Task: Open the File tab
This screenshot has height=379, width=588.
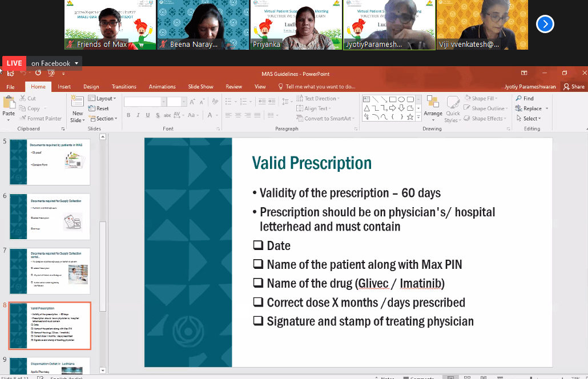Action: [10, 87]
